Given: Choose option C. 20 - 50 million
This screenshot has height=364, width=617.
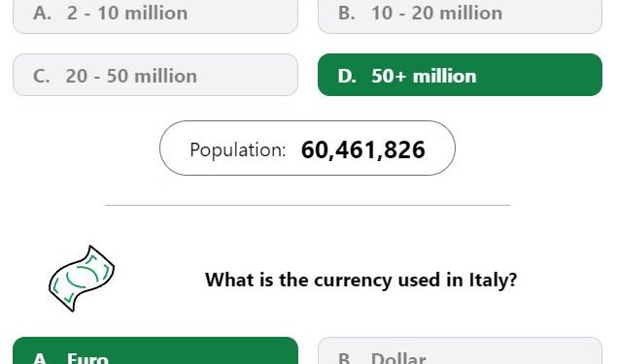Looking at the screenshot, I should point(155,75).
